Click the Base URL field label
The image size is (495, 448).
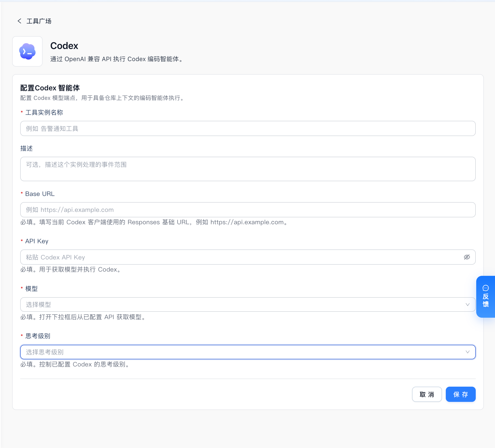(40, 194)
